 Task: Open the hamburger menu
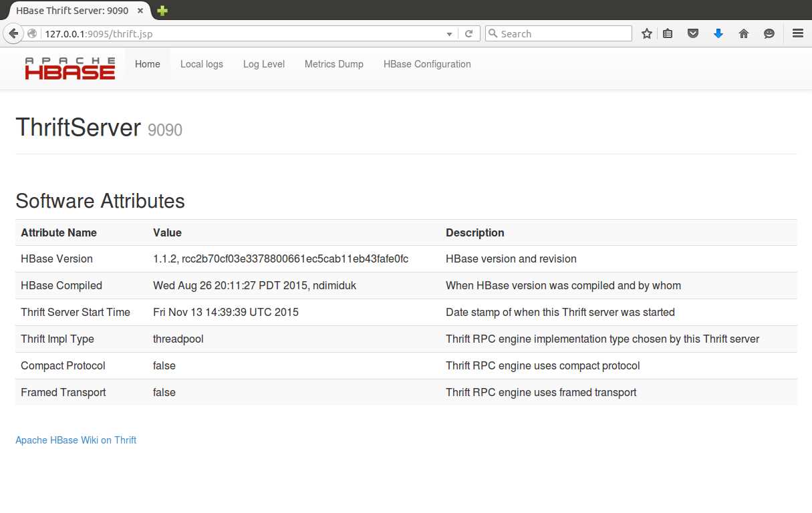(797, 33)
